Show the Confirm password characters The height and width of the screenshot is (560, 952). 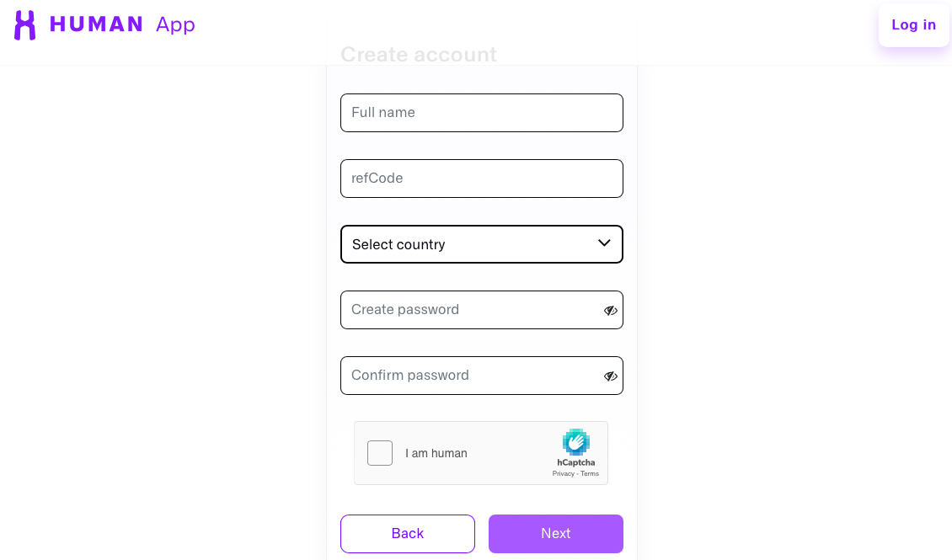coord(610,376)
